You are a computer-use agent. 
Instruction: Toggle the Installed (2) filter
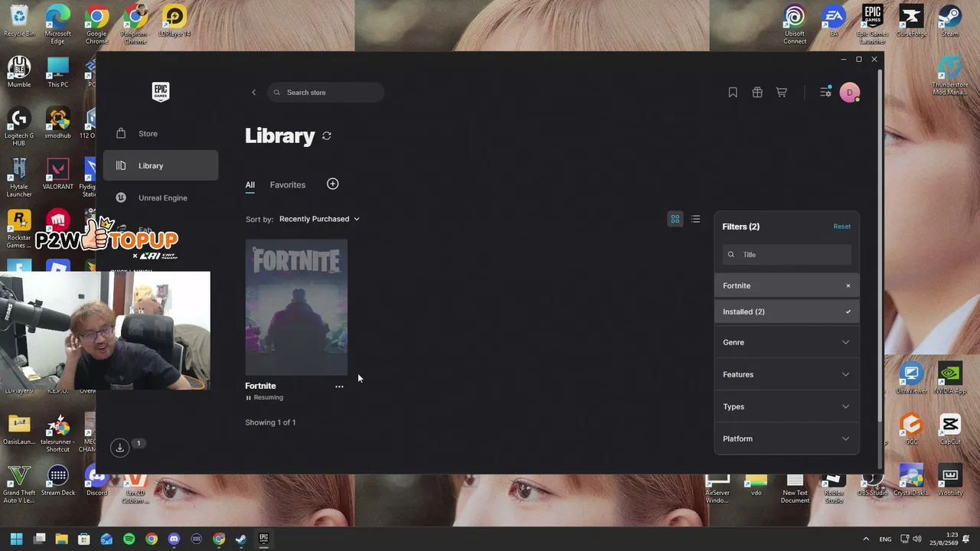787,311
